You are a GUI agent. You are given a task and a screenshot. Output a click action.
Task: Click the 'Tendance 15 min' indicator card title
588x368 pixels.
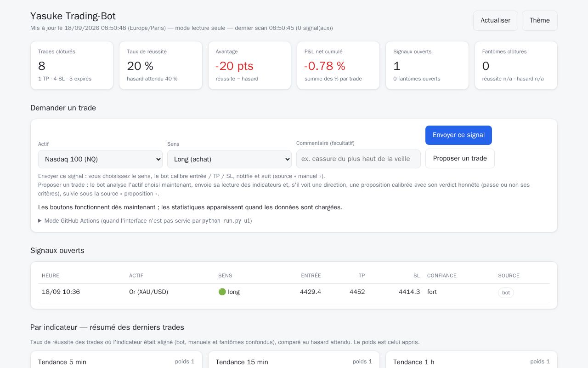click(x=242, y=362)
